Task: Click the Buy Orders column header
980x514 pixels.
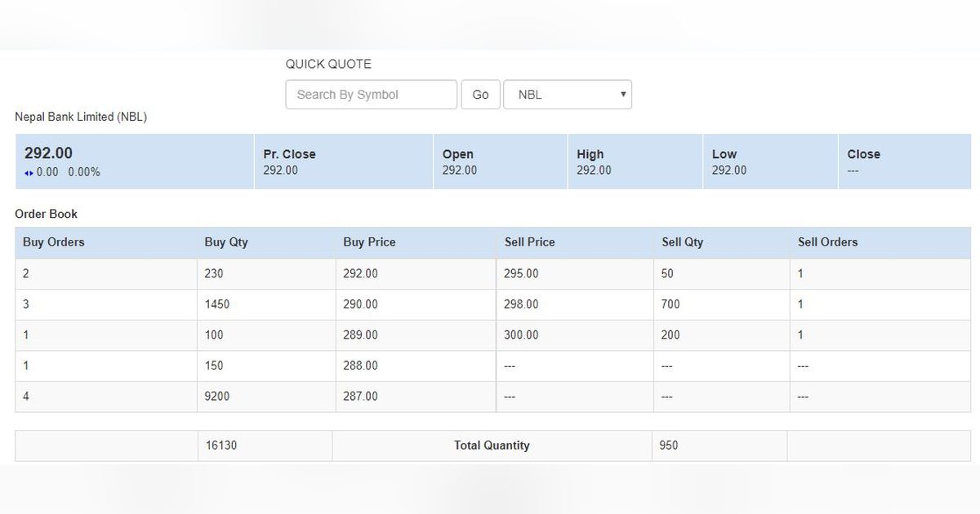Action: click(x=54, y=242)
